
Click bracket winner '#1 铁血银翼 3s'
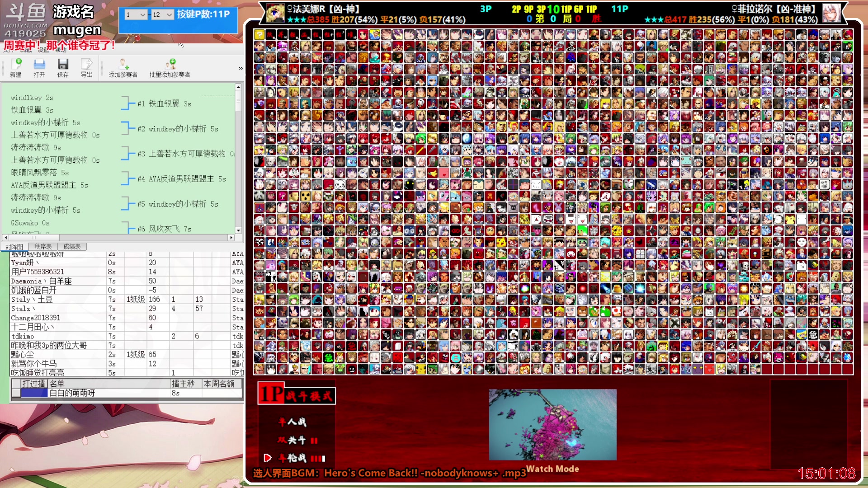point(164,104)
